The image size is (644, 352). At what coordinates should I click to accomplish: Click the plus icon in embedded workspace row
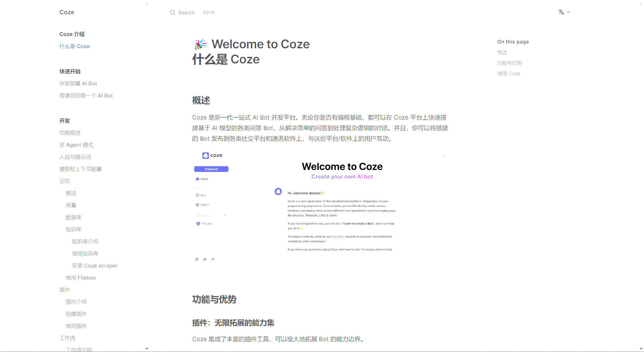point(225,215)
